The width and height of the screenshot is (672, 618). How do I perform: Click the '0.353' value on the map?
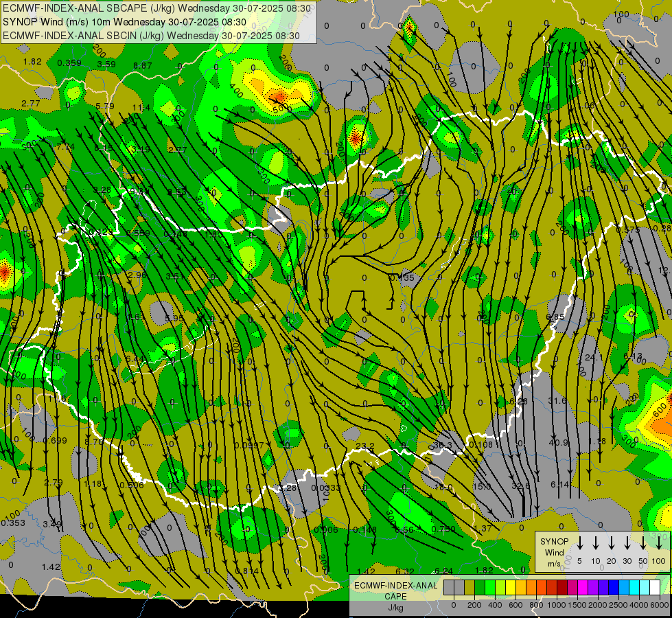pos(13,523)
